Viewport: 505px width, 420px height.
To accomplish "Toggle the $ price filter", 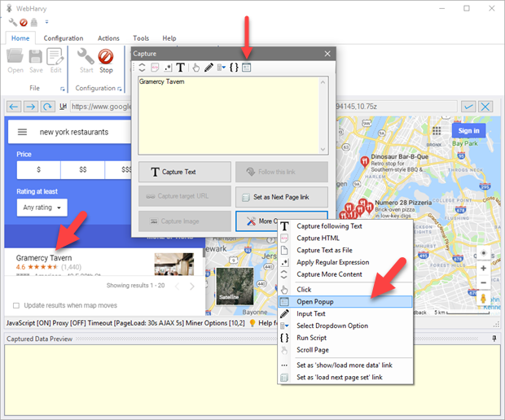I will pos(38,169).
